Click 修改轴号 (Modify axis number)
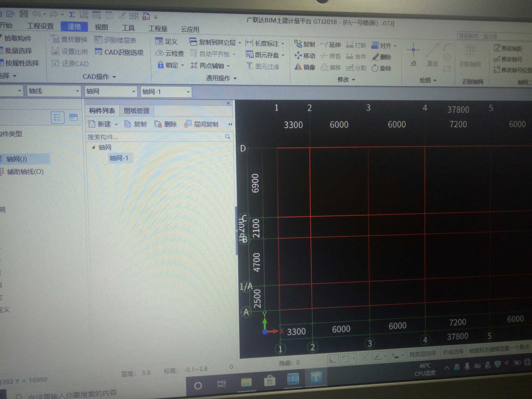532x399 pixels. click(x=508, y=59)
